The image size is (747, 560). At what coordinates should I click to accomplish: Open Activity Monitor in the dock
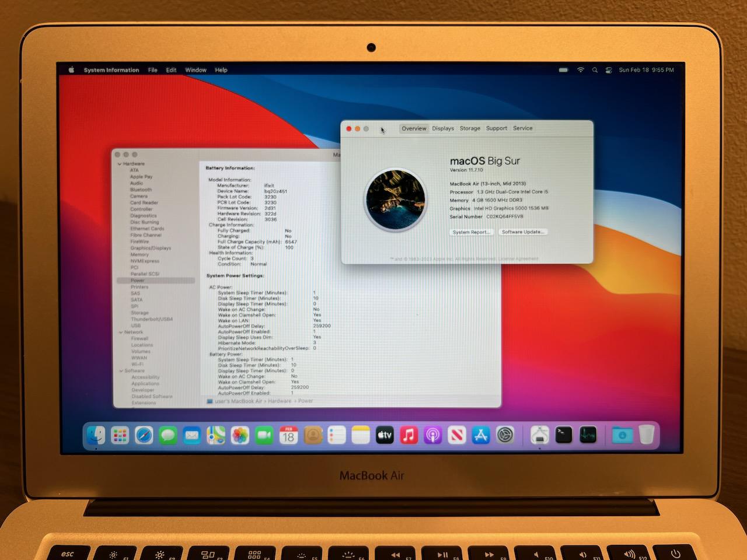point(588,435)
